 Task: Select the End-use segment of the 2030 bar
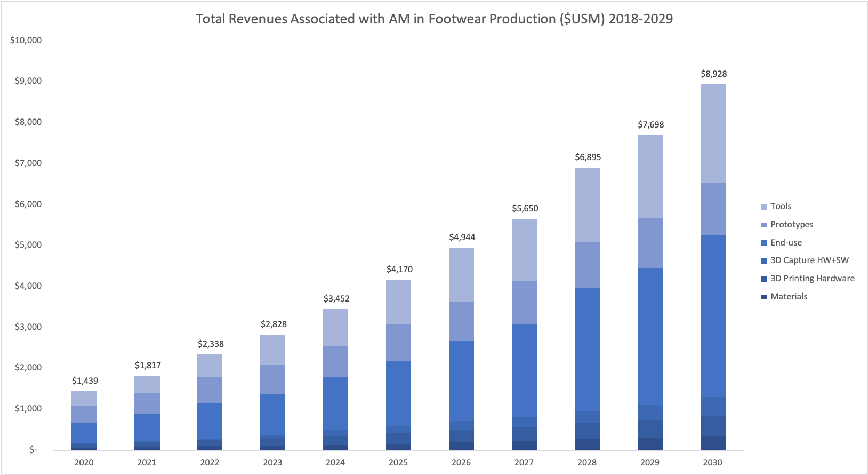[x=713, y=316]
